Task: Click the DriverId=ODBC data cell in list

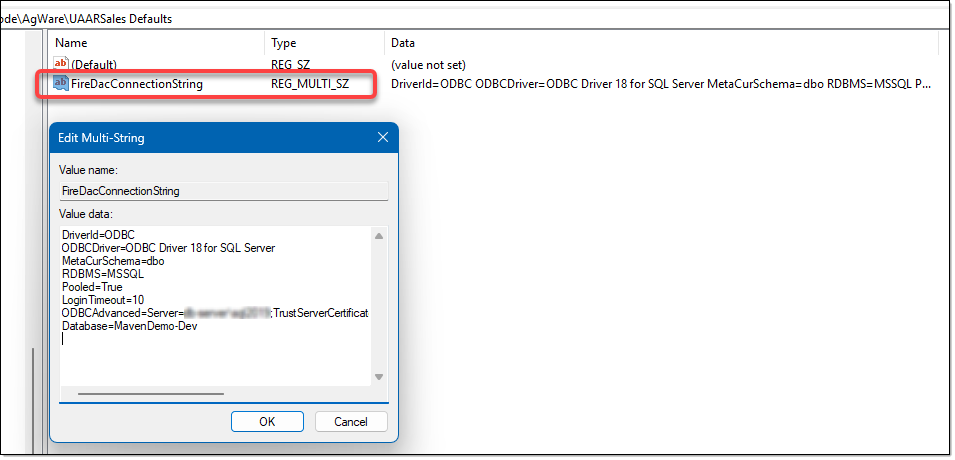Action: (660, 84)
